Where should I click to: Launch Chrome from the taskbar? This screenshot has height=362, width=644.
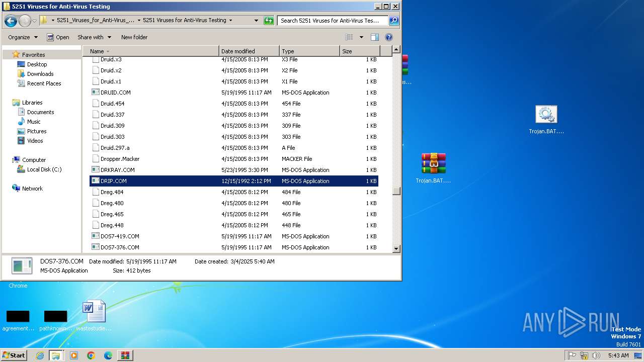point(91,355)
